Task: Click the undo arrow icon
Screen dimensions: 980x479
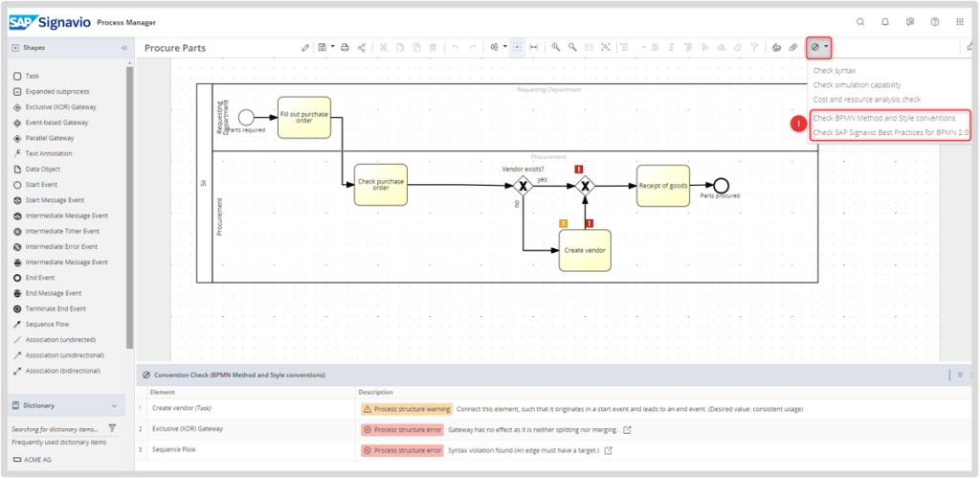Action: (456, 47)
